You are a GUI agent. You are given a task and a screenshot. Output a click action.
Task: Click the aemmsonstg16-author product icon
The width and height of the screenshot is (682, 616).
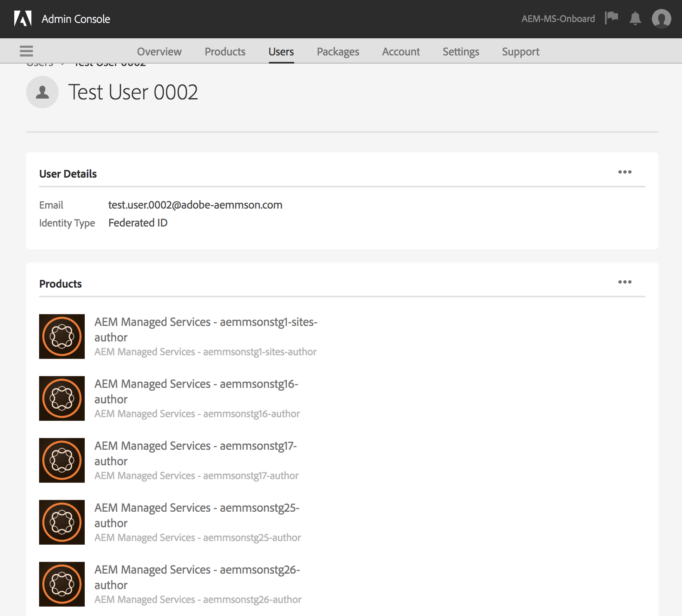pyautogui.click(x=62, y=398)
